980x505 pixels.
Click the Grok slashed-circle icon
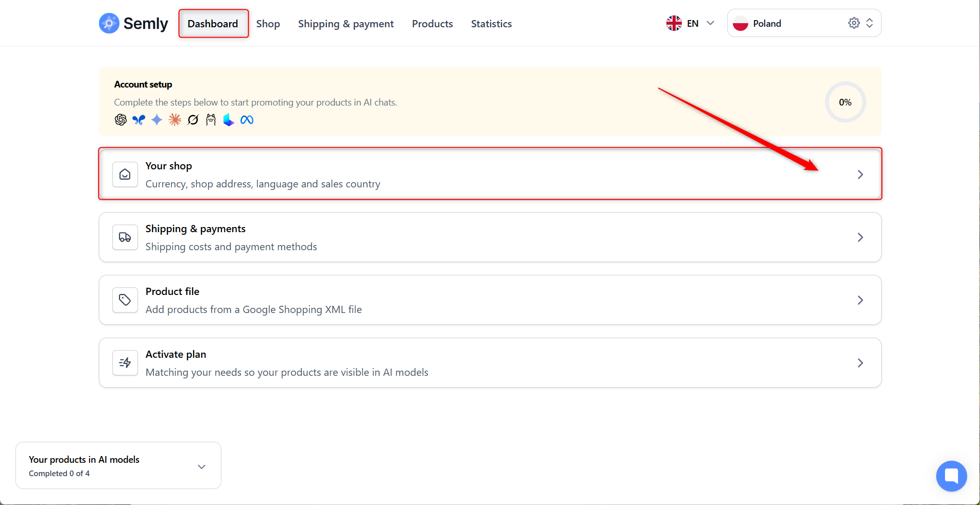[x=193, y=120]
